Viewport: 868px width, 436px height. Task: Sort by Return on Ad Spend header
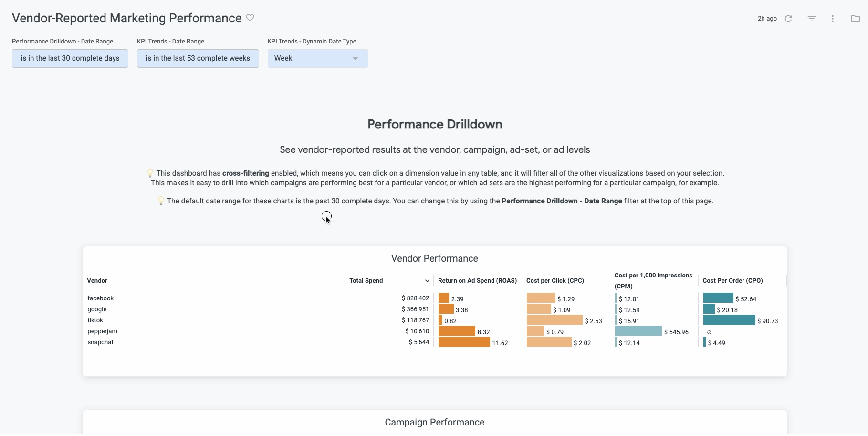[x=477, y=281]
